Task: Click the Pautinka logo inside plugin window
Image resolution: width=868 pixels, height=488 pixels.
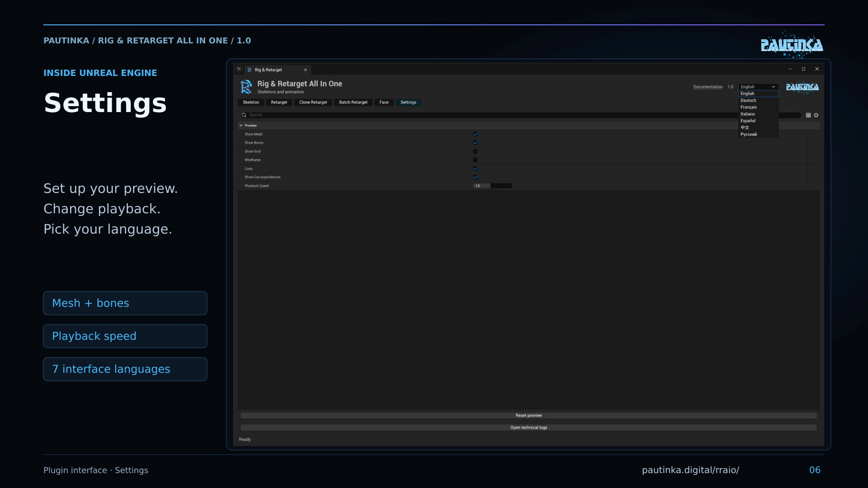Action: tap(802, 87)
